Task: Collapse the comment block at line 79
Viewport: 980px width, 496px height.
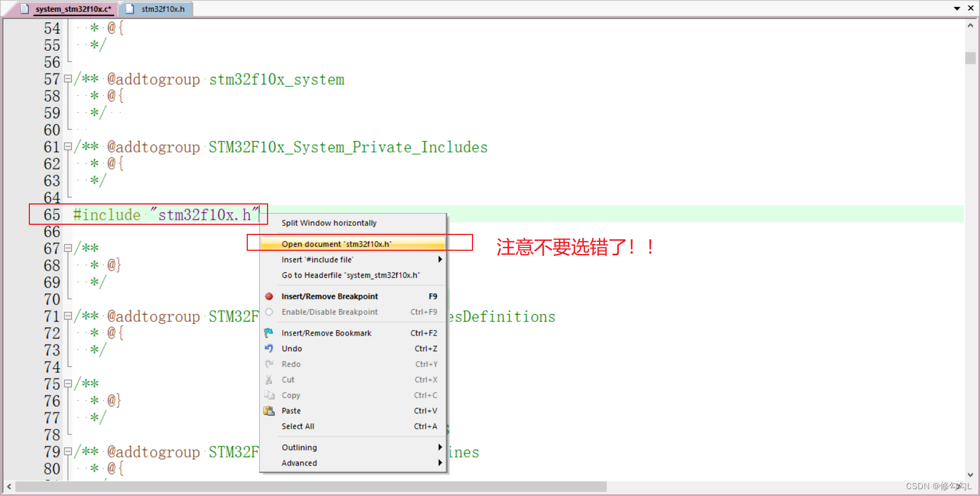Action: coord(68,452)
